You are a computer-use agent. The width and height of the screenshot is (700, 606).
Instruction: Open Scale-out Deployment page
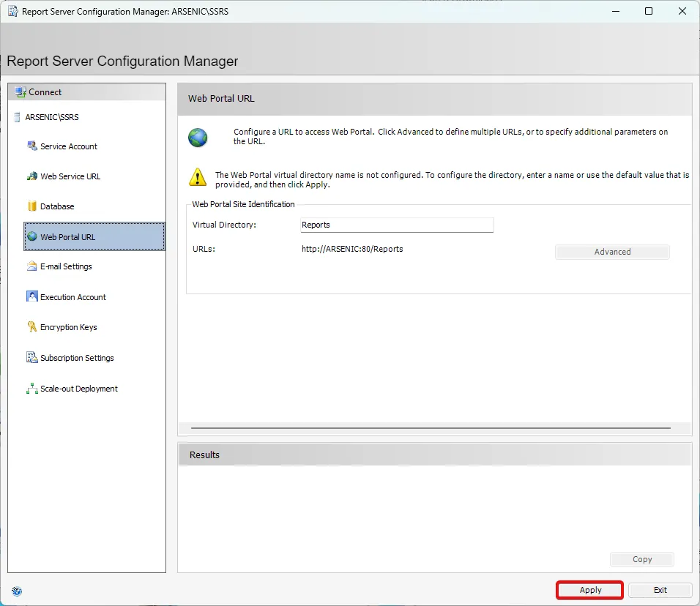click(x=78, y=389)
